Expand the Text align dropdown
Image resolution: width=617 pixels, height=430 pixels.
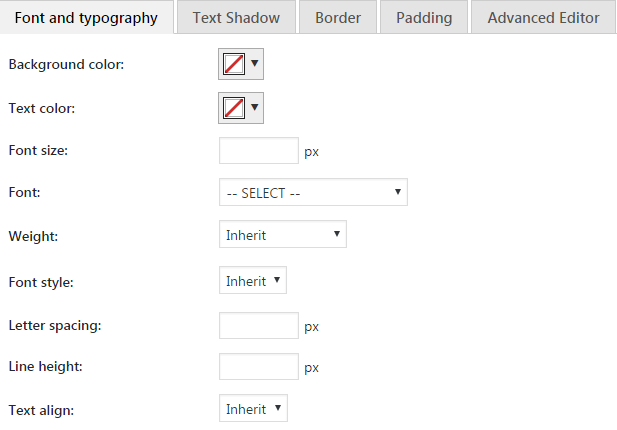click(x=253, y=408)
